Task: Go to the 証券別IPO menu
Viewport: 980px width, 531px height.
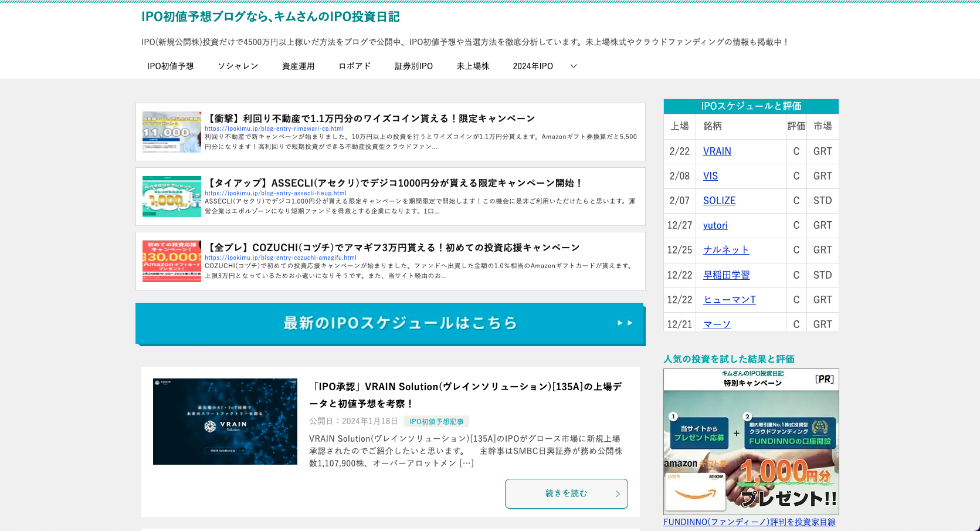Action: [x=413, y=66]
